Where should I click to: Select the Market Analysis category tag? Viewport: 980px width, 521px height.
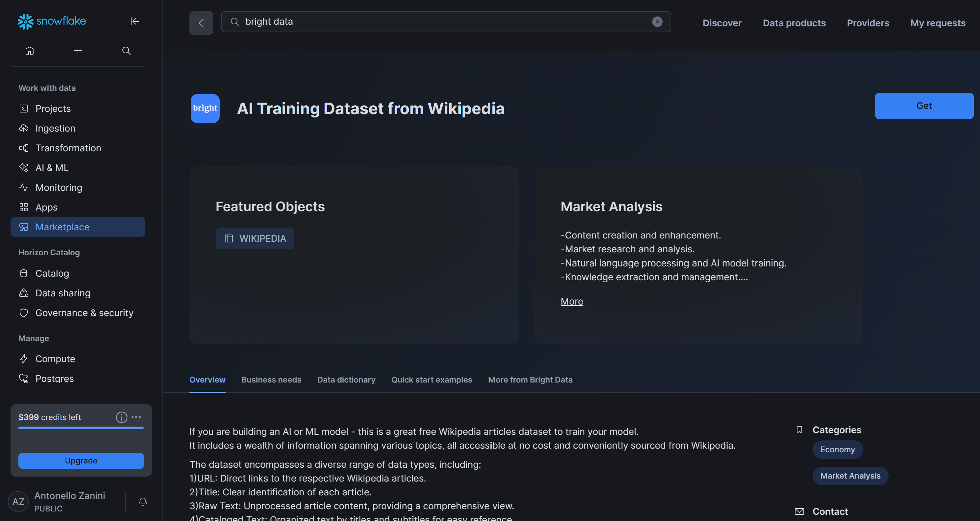(x=850, y=476)
